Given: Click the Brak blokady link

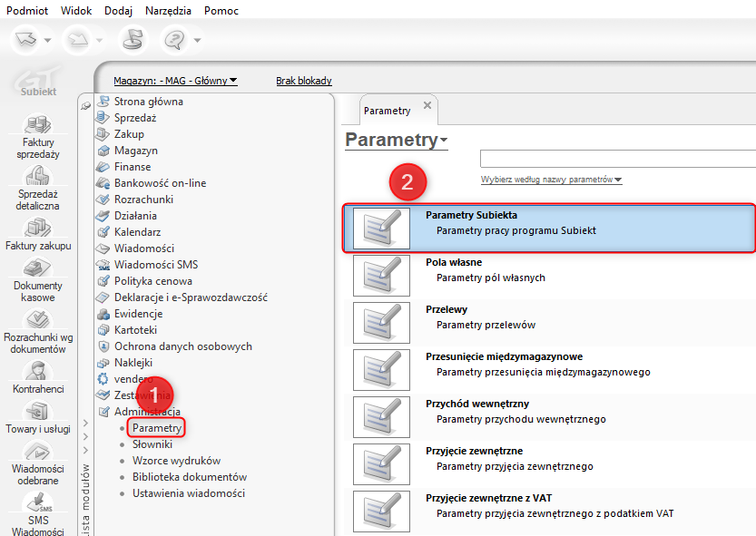Looking at the screenshot, I should click(x=304, y=81).
